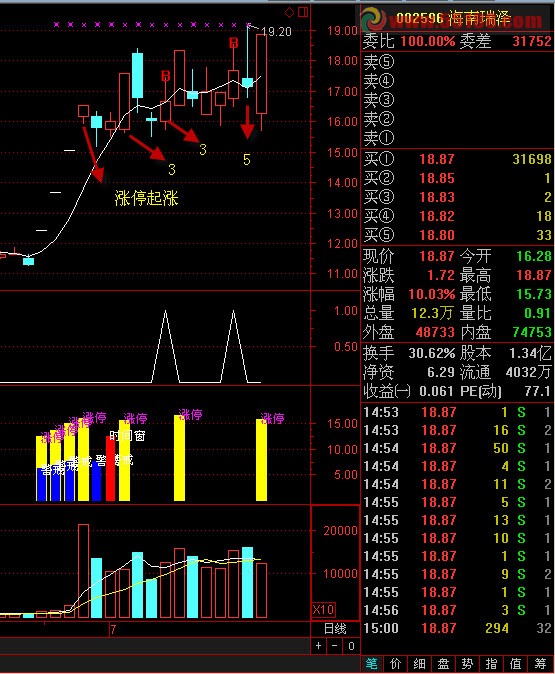This screenshot has height=674, width=555.
Task: Click the tick row with volume 16
Action: pyautogui.click(x=457, y=430)
